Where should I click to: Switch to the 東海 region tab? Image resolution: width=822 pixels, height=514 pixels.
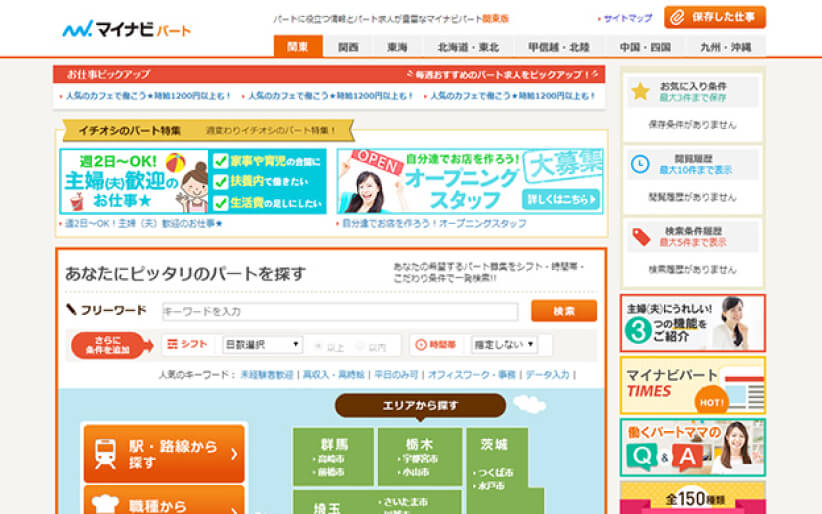click(397, 47)
